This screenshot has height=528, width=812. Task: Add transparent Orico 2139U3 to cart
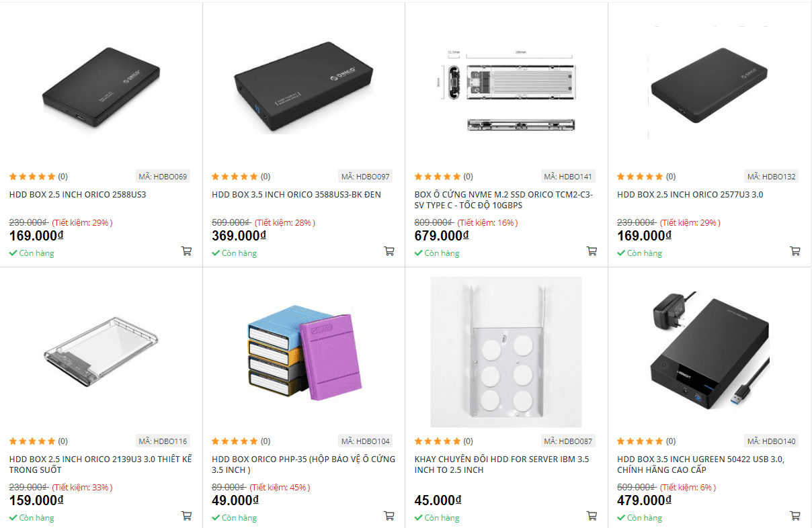(186, 516)
